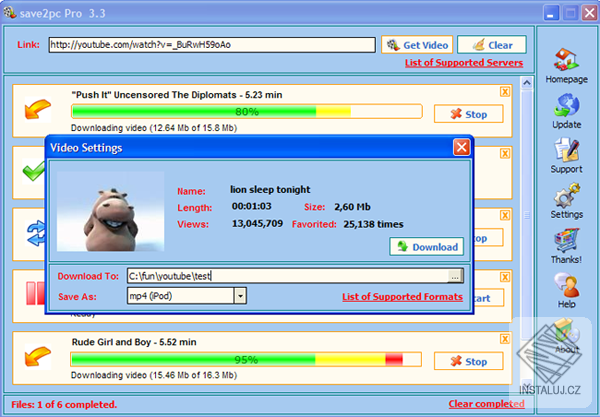Click "lion sleep tonight" video name

point(270,190)
